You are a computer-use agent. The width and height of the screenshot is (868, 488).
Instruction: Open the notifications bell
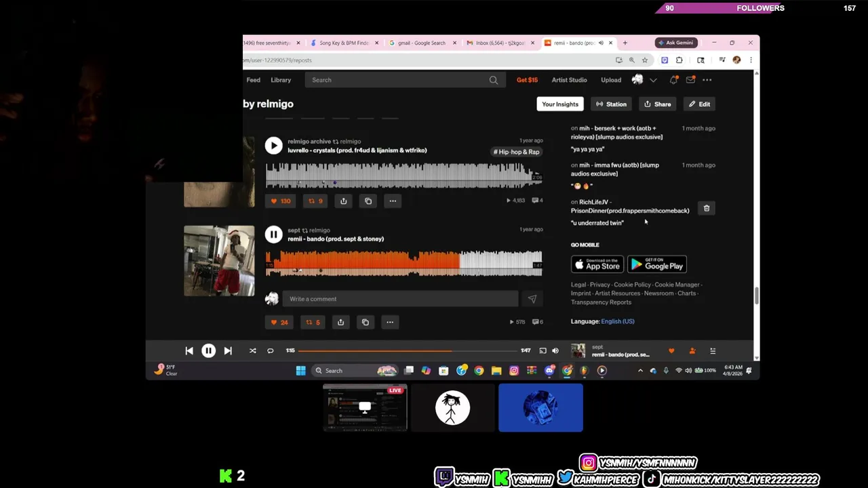tap(673, 80)
